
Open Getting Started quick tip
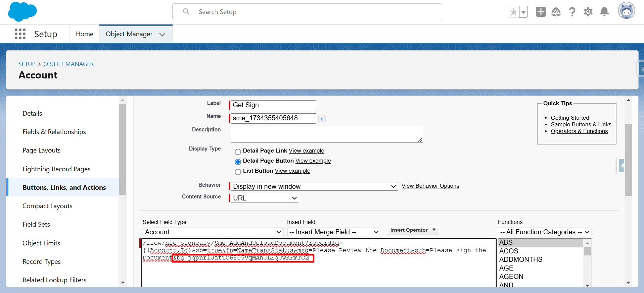[570, 118]
